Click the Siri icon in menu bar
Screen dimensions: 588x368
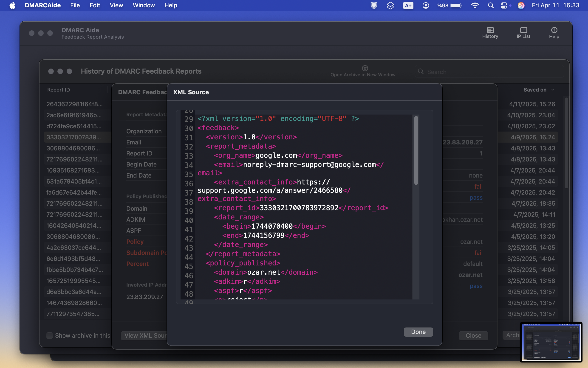[x=521, y=5]
